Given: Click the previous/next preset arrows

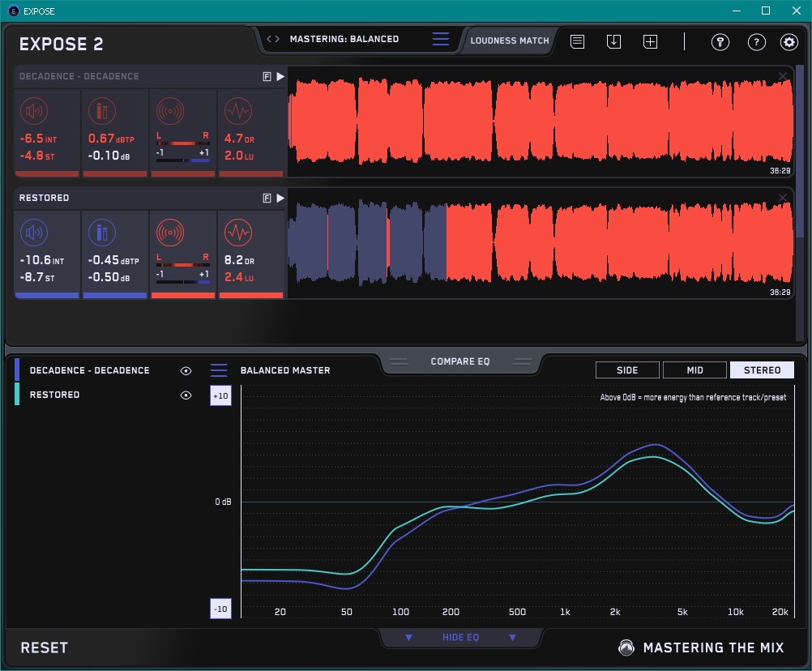Looking at the screenshot, I should 273,39.
